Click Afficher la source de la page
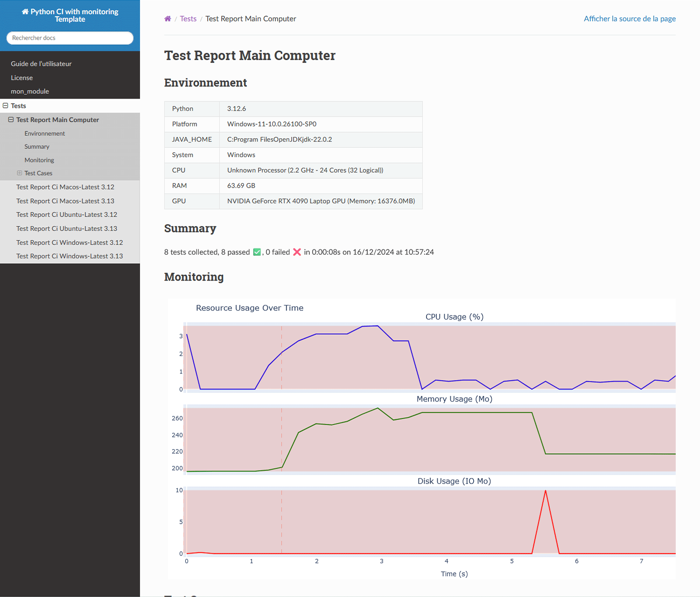Screen dimensions: 700x597 click(630, 19)
